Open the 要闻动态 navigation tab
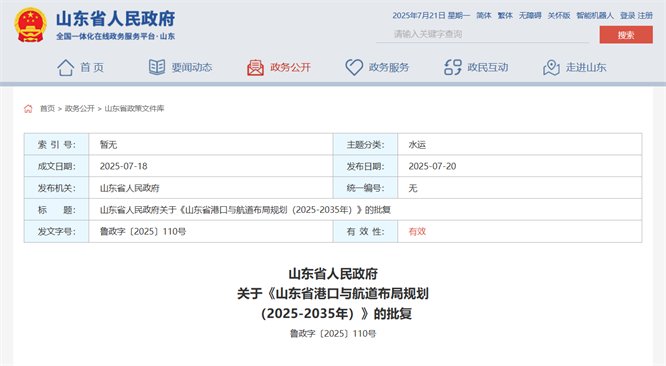The image size is (666, 366). click(192, 68)
